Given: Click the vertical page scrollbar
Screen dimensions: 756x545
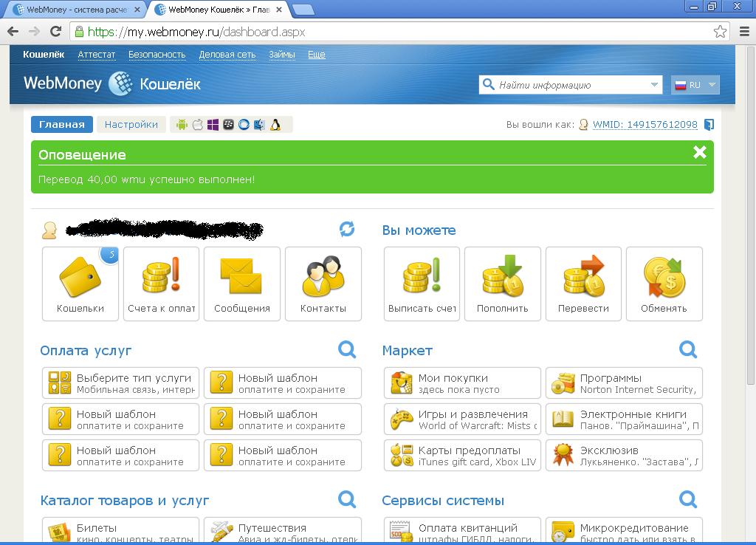Looking at the screenshot, I should point(751,217).
